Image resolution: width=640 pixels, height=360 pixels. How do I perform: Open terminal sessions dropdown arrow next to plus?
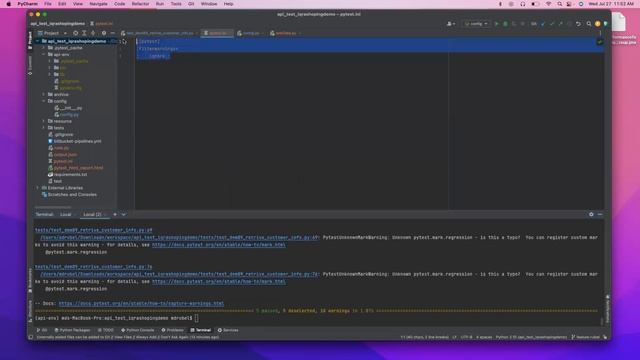[124, 214]
